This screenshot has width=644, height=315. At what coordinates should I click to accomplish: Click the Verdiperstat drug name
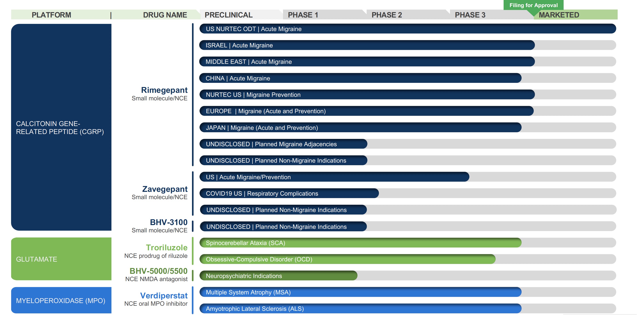pyautogui.click(x=163, y=296)
